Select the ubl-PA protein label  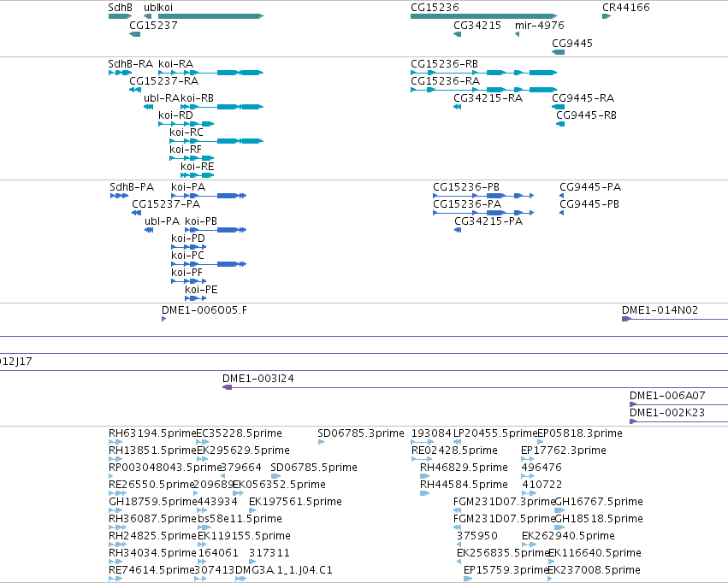[162, 221]
